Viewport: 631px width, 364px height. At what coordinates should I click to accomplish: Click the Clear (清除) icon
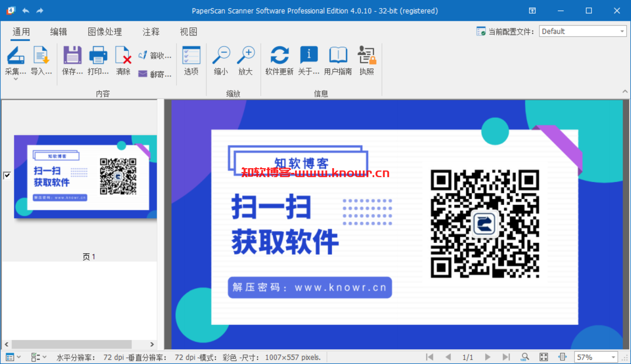coord(123,55)
